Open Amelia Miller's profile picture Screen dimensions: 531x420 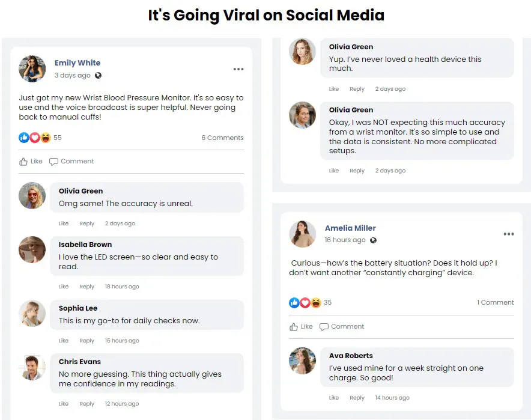pyautogui.click(x=303, y=234)
